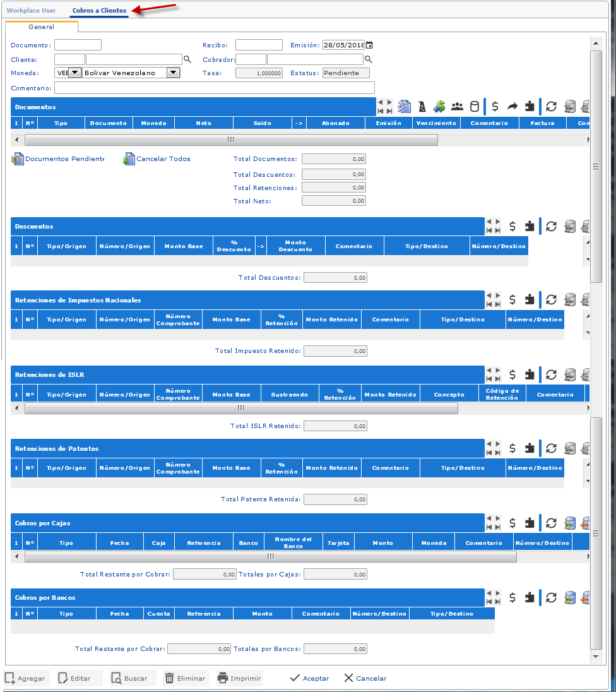Screen dimensions: 616x692
Task: Open the Bolivar Venezolano currency name dropdown
Action: coord(174,73)
